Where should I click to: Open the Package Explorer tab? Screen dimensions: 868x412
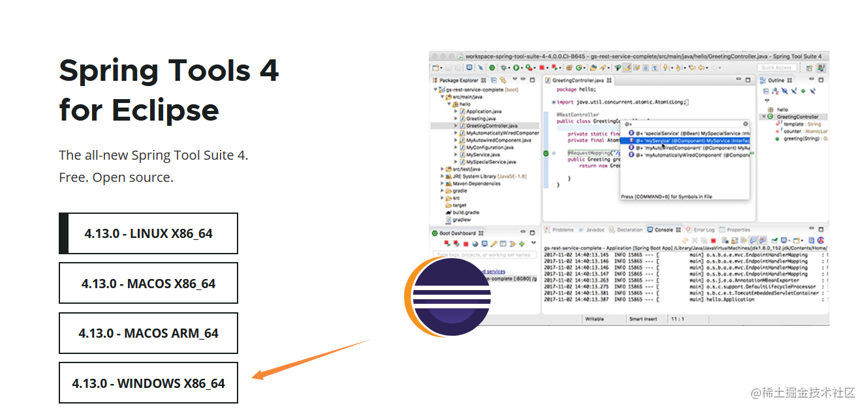tap(459, 80)
